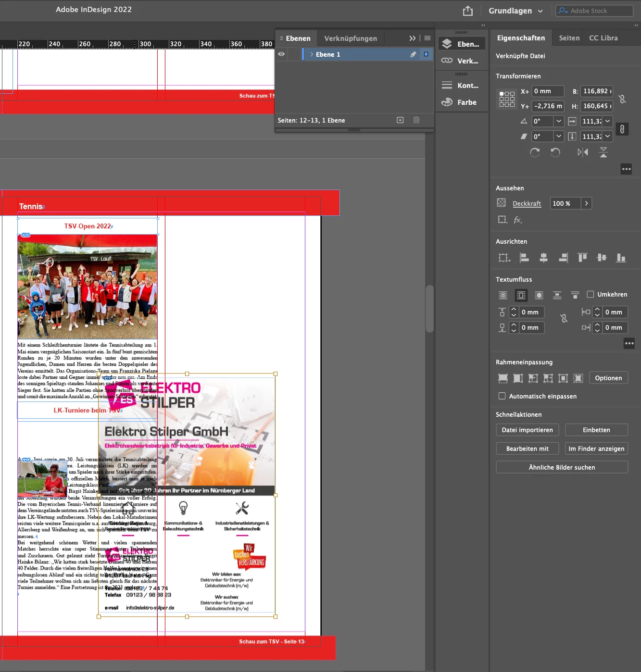
Task: Expand the Ebene 1 layer disclosure arrow
Action: click(312, 54)
